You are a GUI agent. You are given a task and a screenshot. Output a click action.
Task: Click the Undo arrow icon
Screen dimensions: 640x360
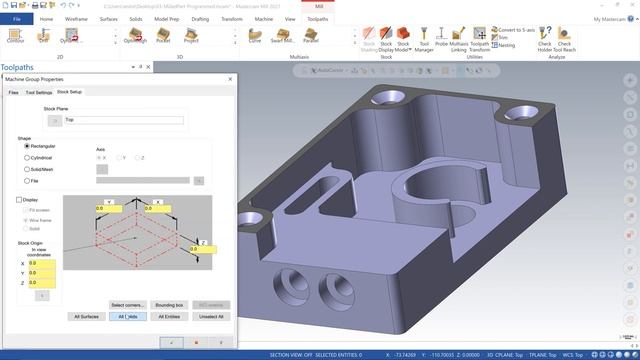pos(63,5)
